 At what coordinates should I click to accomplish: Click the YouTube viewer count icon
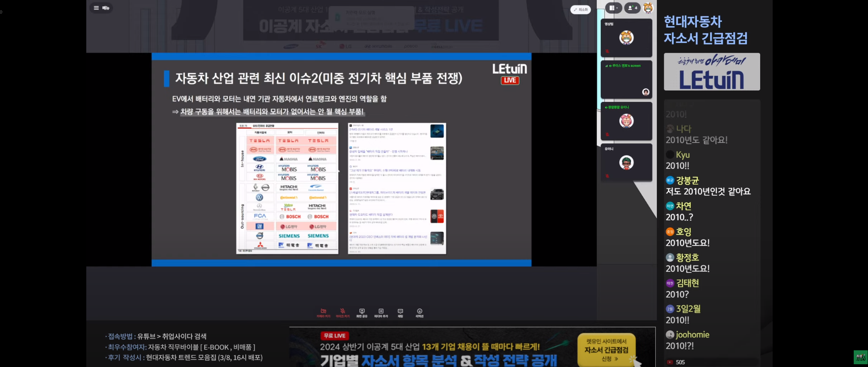click(670, 362)
